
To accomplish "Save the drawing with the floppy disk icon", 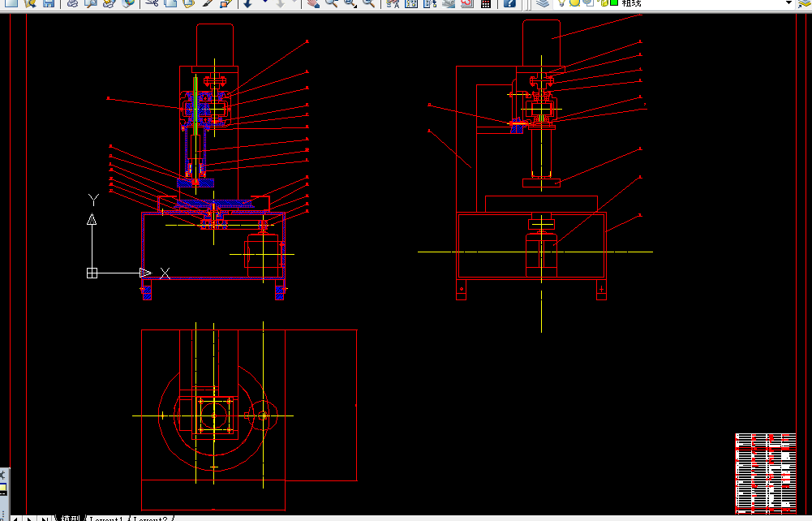I will click(x=48, y=3).
